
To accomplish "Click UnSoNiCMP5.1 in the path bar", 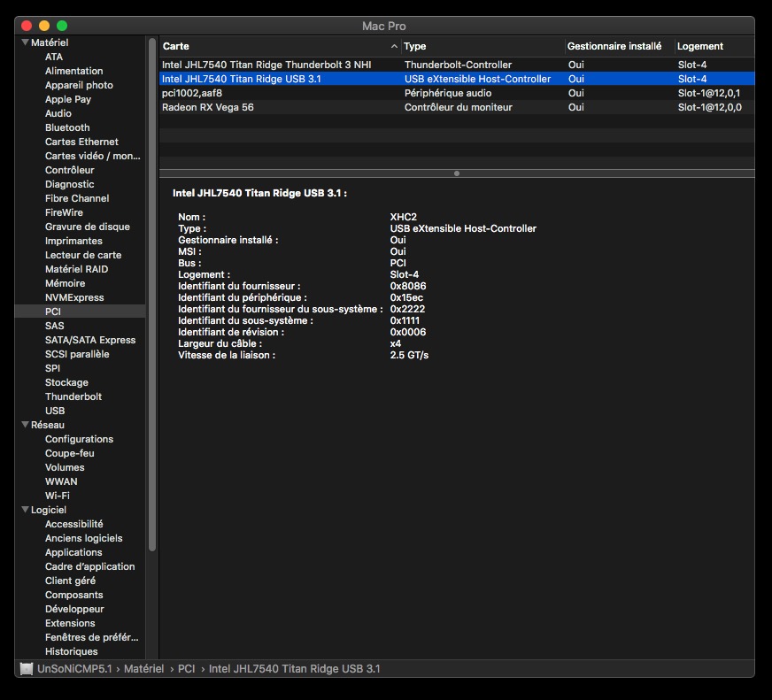I will pyautogui.click(x=74, y=668).
